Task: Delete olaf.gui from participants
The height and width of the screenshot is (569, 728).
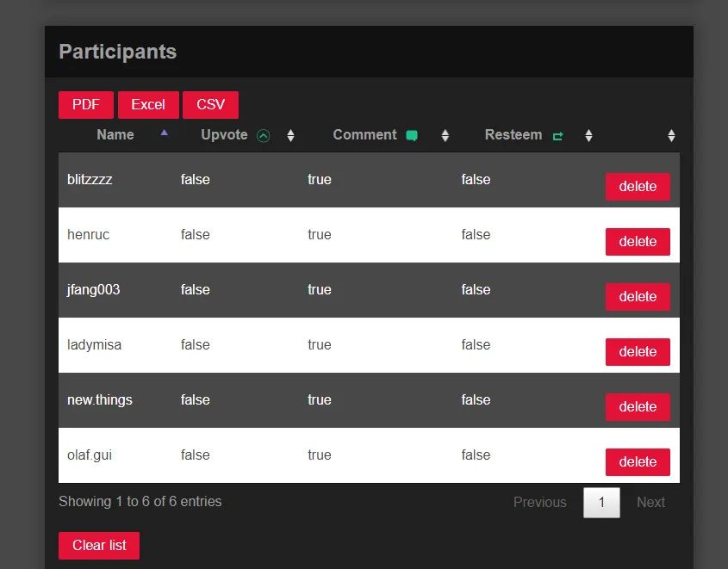Action: (x=638, y=462)
